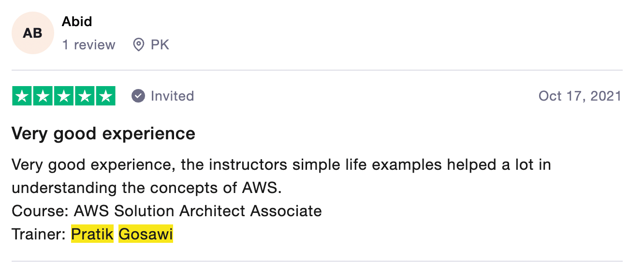Click the "Trainer:" label text
Screen dimensions: 644x267
[39, 235]
